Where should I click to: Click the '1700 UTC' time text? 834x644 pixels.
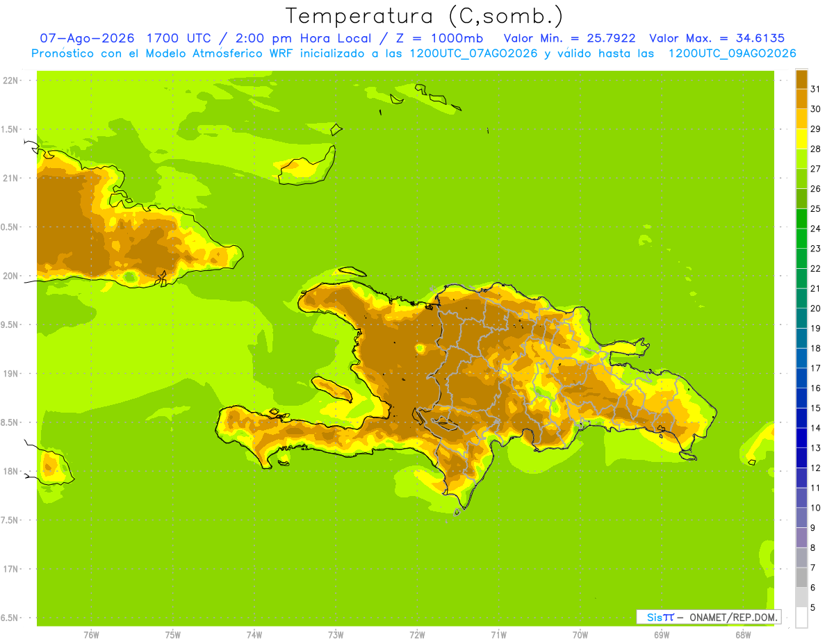[x=179, y=38]
